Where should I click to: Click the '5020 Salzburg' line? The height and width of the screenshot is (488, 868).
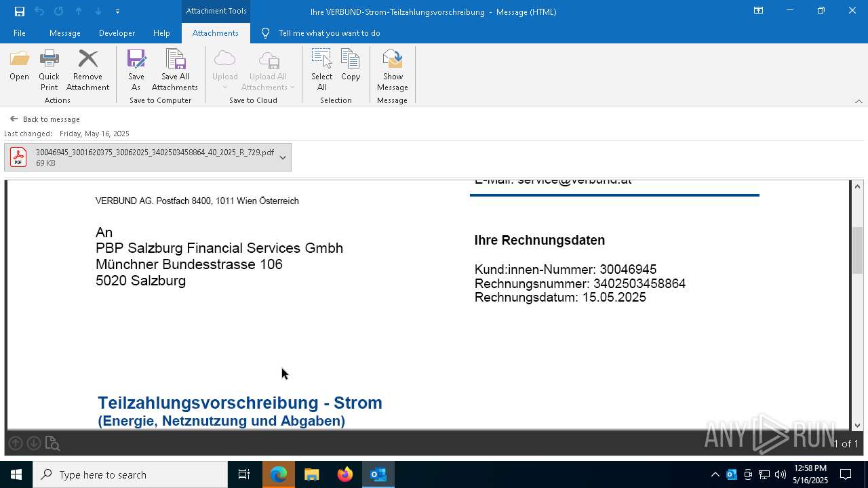140,281
